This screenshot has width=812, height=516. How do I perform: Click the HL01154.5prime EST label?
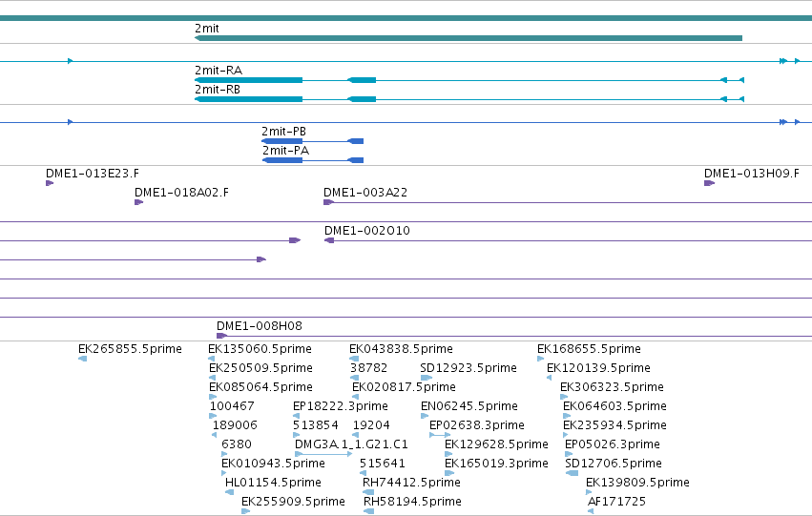tap(273, 483)
